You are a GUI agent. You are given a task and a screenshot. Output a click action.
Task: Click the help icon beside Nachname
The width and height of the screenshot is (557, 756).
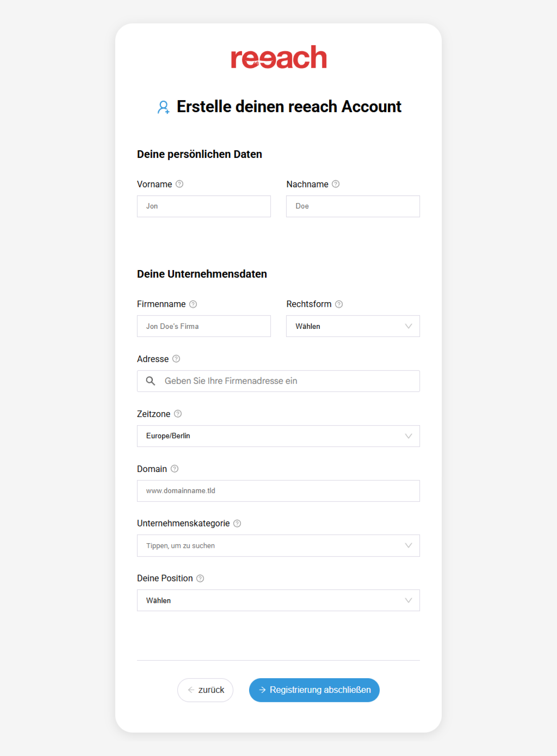[x=336, y=184]
